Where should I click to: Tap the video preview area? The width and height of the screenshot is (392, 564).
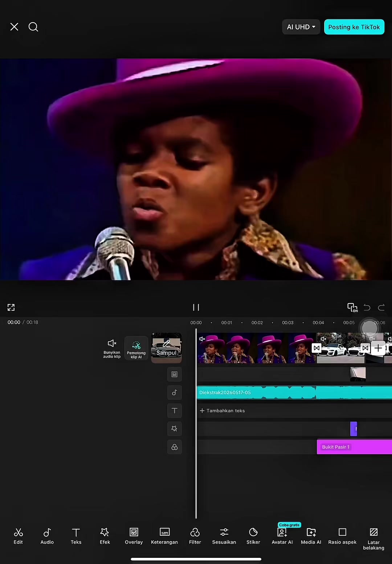[x=196, y=169]
